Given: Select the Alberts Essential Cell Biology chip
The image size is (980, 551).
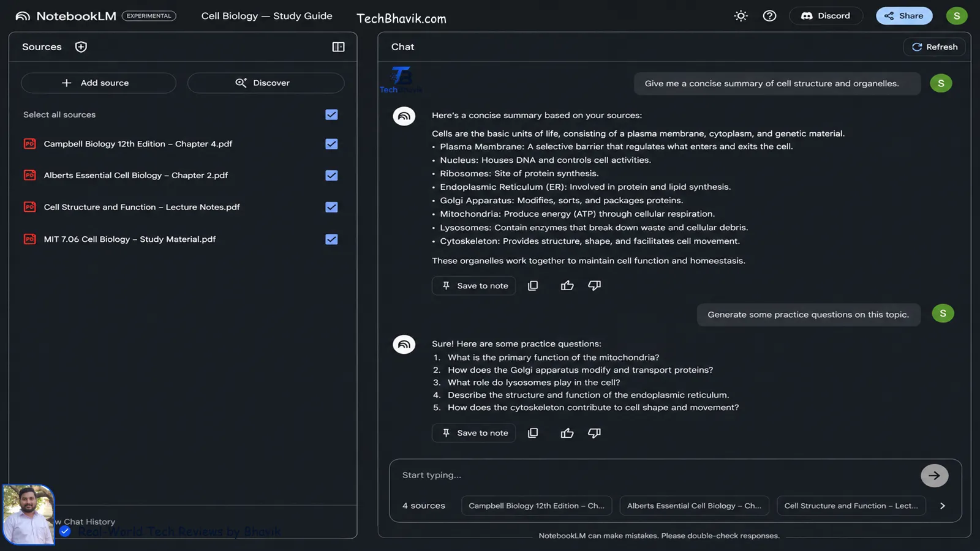Looking at the screenshot, I should 695,506.
